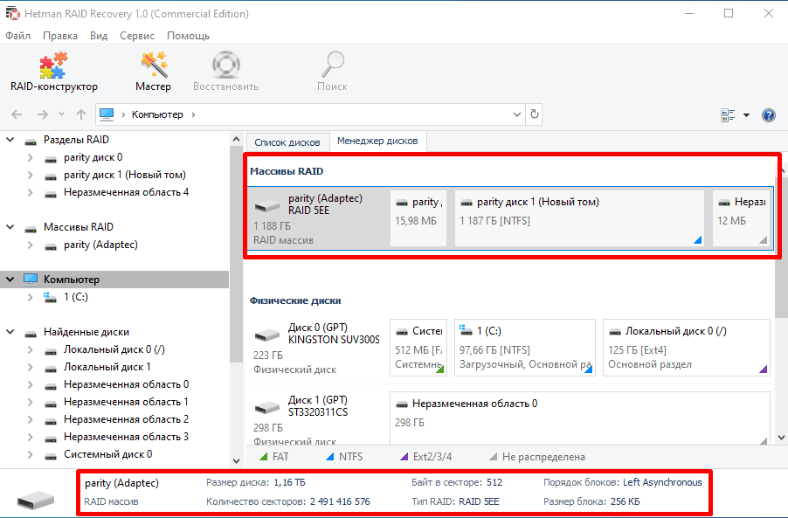
Task: Select Неразмеченная область 4 in tree
Action: (126, 192)
